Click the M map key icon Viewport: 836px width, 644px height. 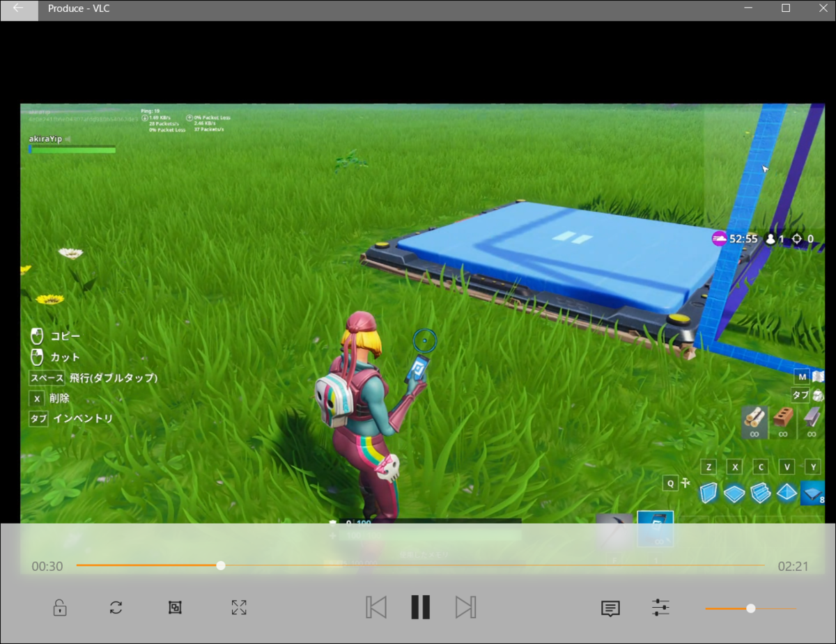pyautogui.click(x=803, y=377)
